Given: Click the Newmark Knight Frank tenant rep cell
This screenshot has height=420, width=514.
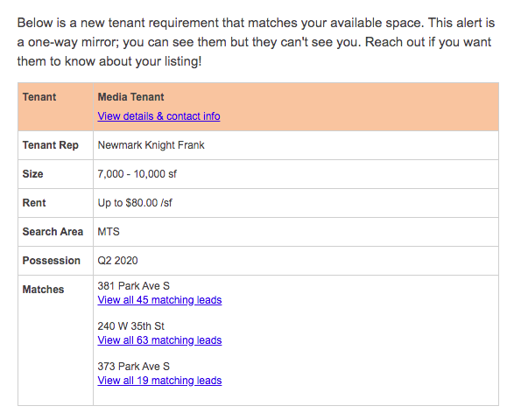Looking at the screenshot, I should coord(151,145).
